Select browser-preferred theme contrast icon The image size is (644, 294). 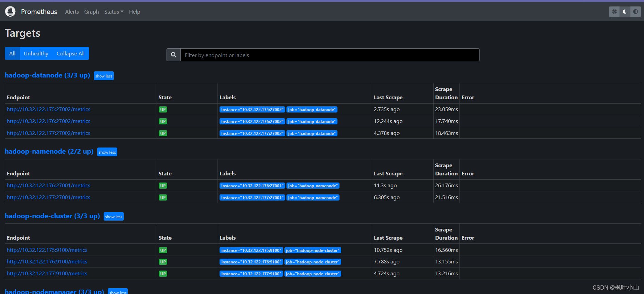[636, 12]
